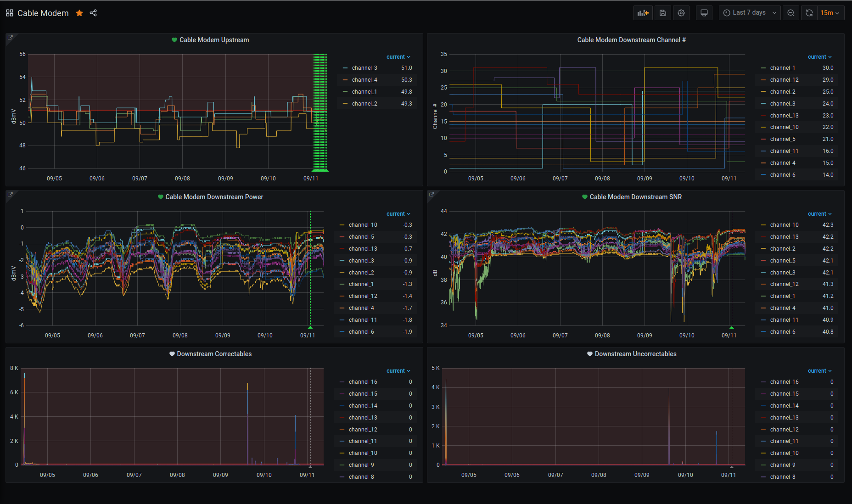This screenshot has height=504, width=852.
Task: Click the Cable Modem dashboard title
Action: click(43, 13)
